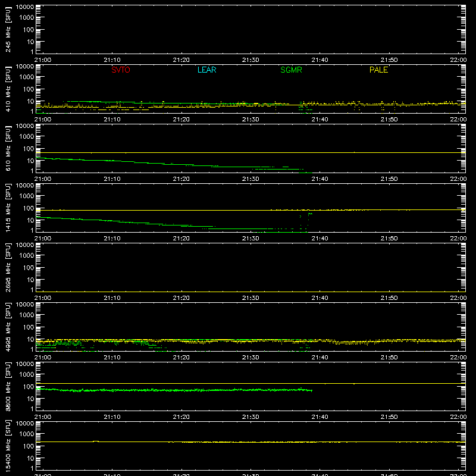The height and width of the screenshot is (476, 476).
Task: Select the 410 MHz [SFU] axis title
Action: 8,89
